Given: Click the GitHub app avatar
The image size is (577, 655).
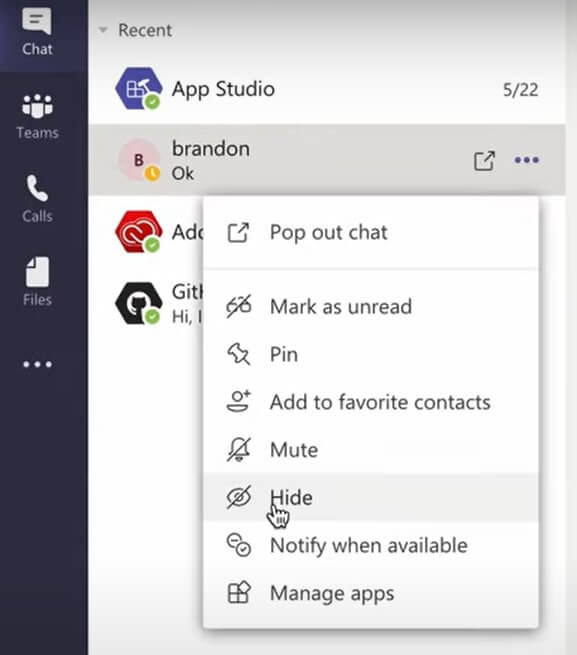Looking at the screenshot, I should point(139,303).
